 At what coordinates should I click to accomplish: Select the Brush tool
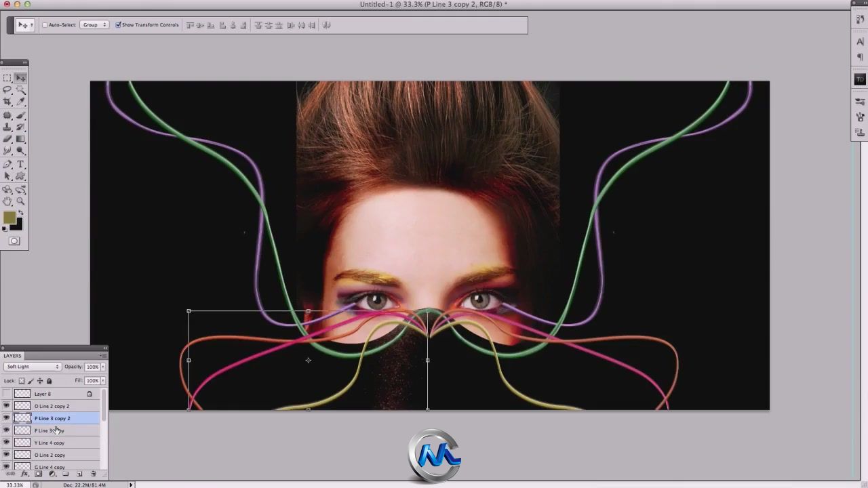point(20,116)
